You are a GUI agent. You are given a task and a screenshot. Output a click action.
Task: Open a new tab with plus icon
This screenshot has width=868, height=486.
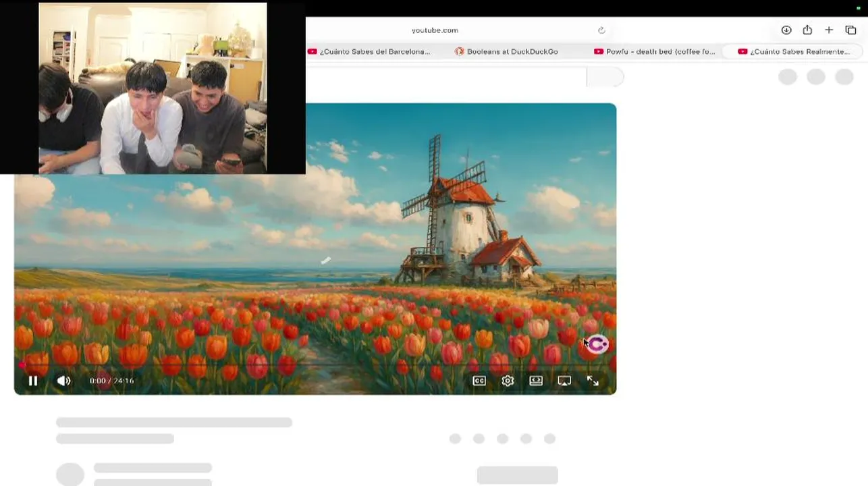(x=829, y=30)
